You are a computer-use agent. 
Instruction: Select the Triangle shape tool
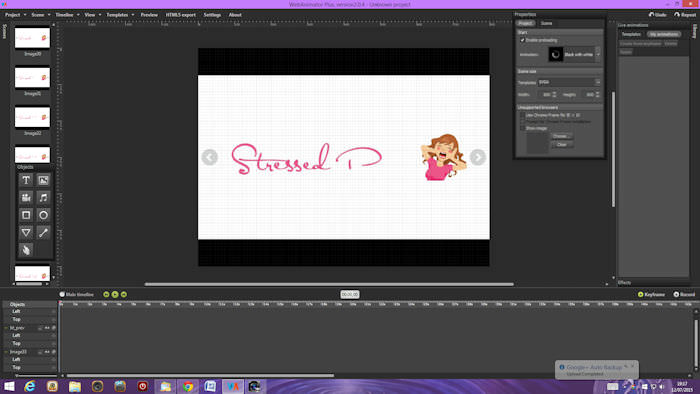click(26, 232)
